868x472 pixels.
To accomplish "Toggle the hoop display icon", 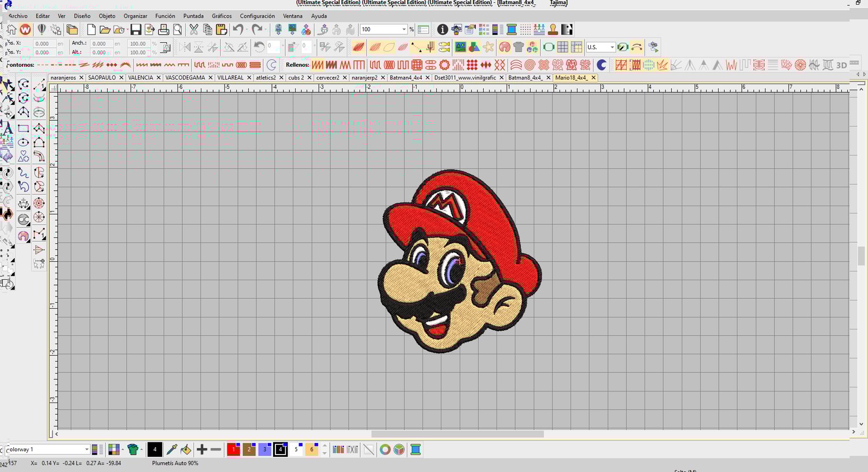I will tap(549, 47).
